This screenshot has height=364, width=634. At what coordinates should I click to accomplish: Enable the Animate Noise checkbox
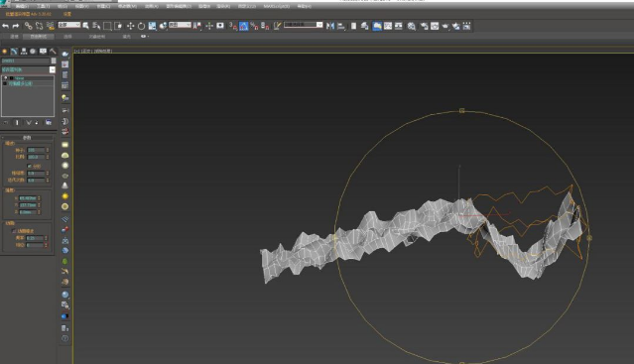(x=14, y=231)
